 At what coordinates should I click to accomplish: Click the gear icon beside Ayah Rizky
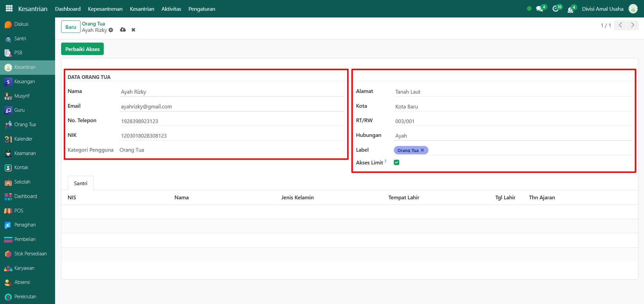click(x=111, y=30)
